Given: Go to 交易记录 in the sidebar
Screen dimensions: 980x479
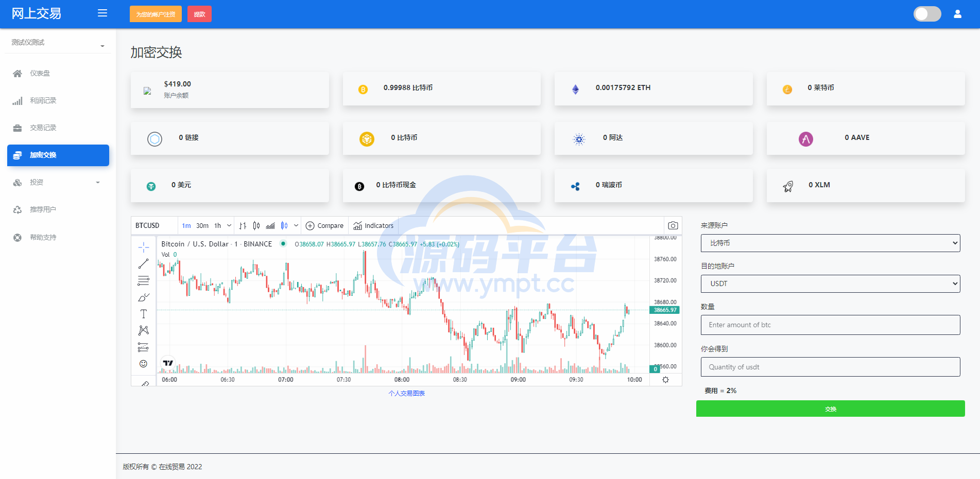Looking at the screenshot, I should [x=43, y=128].
